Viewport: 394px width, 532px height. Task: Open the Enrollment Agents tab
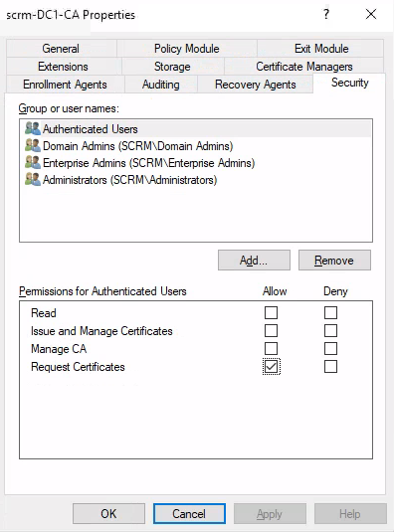coord(65,85)
